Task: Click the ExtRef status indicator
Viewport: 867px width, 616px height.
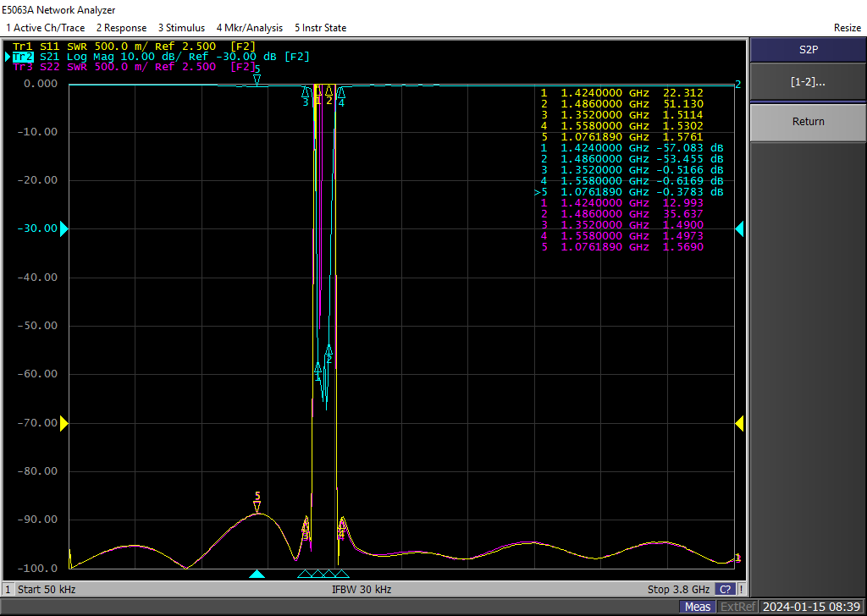Action: (x=737, y=607)
